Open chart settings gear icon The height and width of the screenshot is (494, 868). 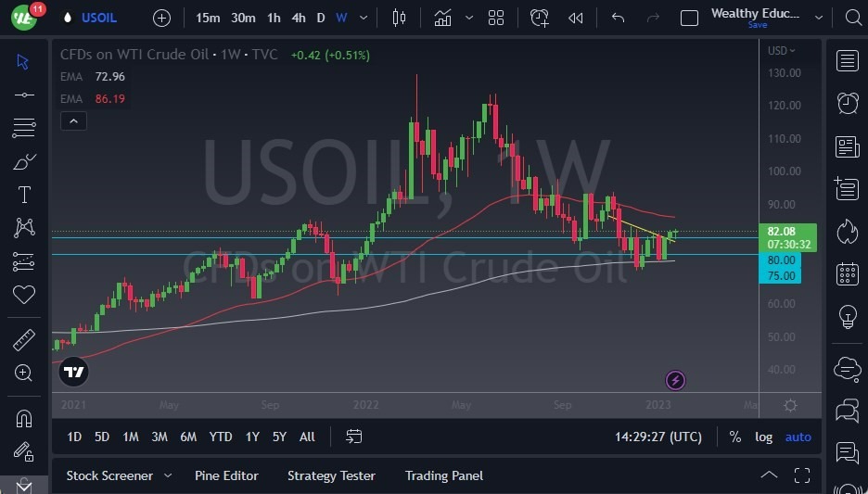pyautogui.click(x=790, y=406)
